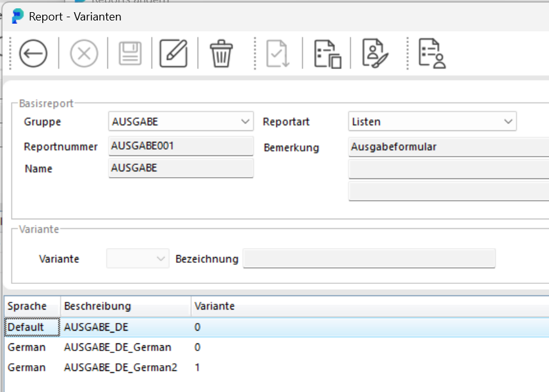Open the Gruppe dropdown showing AUSGABE
Screen dimensions: 549x392
pos(181,122)
